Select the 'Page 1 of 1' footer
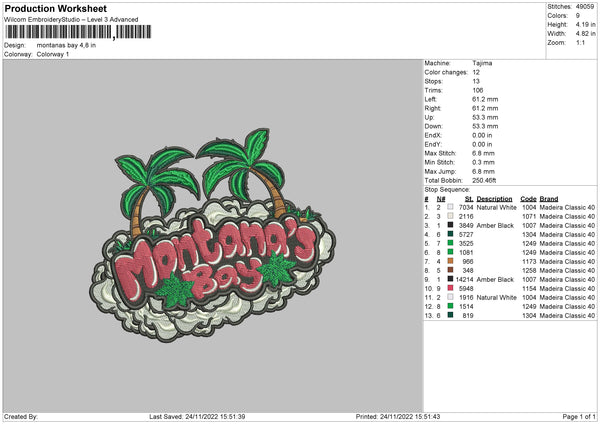 [579, 416]
